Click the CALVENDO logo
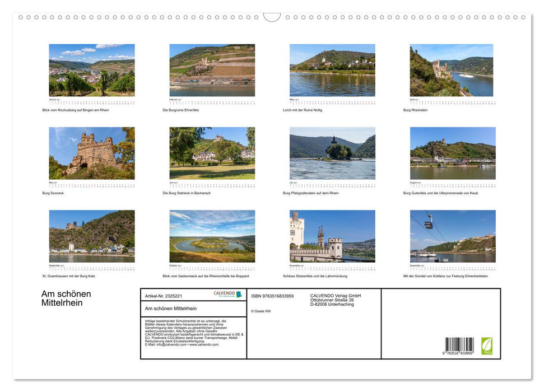544x392 pixels. [x=227, y=294]
